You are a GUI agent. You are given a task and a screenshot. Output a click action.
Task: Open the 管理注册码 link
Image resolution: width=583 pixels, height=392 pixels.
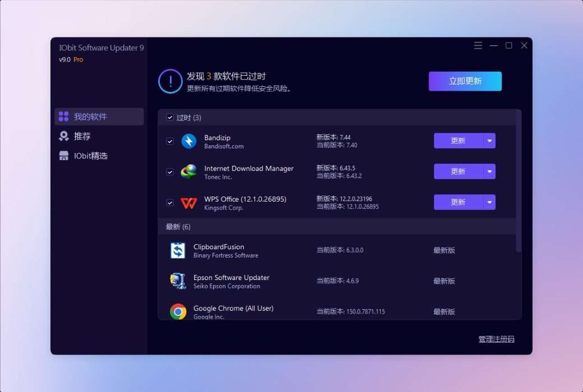click(x=496, y=339)
